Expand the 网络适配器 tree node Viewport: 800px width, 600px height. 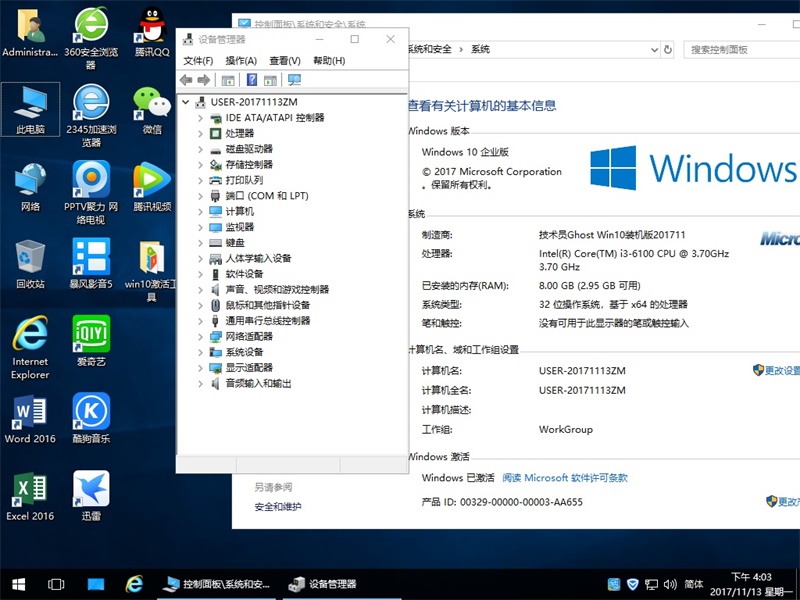point(200,337)
